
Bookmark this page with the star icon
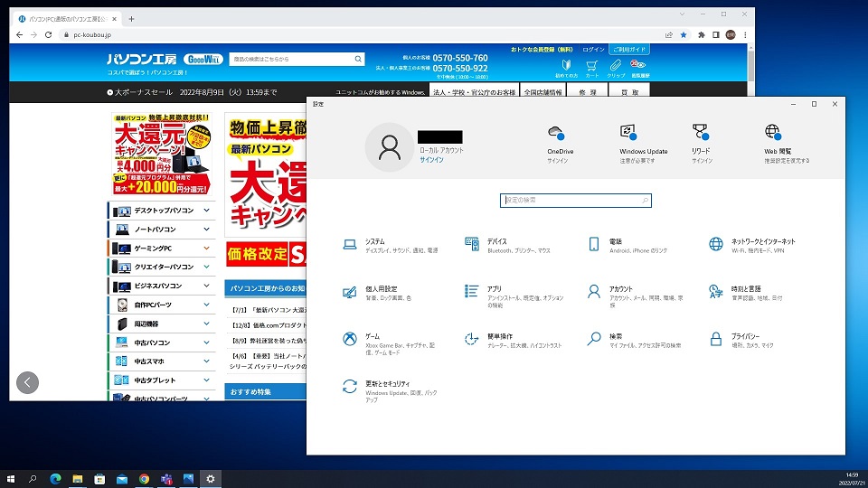pos(684,34)
